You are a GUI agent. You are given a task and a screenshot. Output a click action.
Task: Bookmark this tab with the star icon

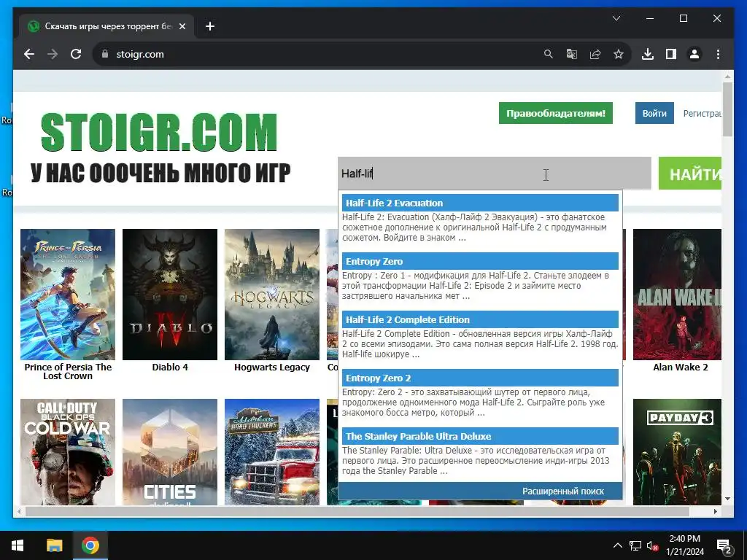(619, 54)
